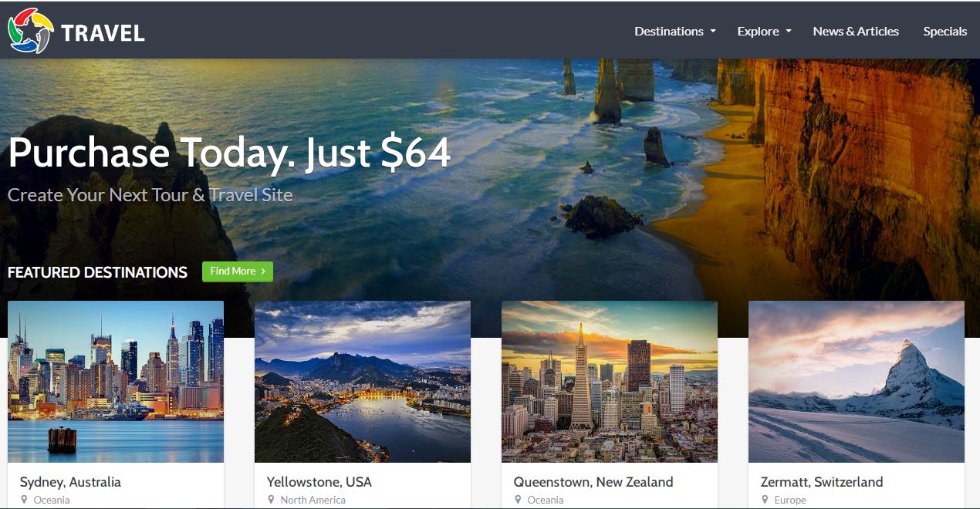Image resolution: width=980 pixels, height=509 pixels.
Task: Open the Zermatt, Switzerland title link
Action: [822, 482]
